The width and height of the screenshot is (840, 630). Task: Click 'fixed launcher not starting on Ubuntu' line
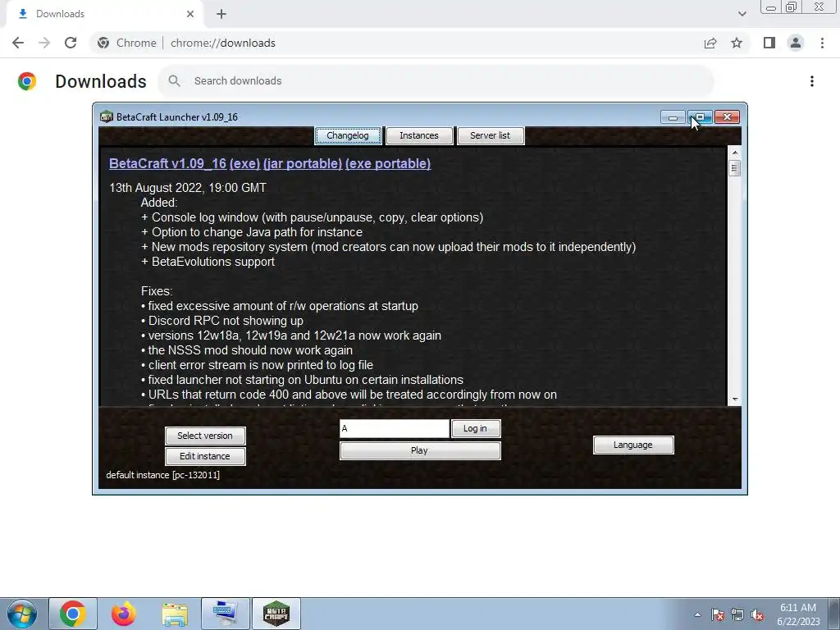pos(302,380)
